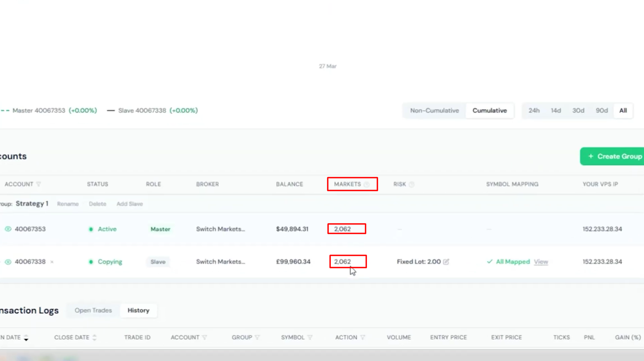Toggle Master 40067353 chart legend line
This screenshot has width=644, height=361.
click(x=49, y=111)
